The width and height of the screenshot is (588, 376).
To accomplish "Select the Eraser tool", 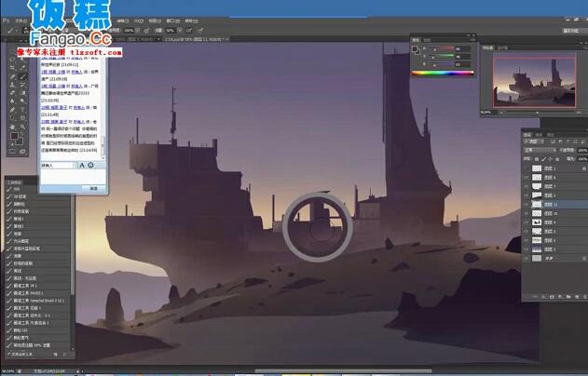I will tap(12, 92).
